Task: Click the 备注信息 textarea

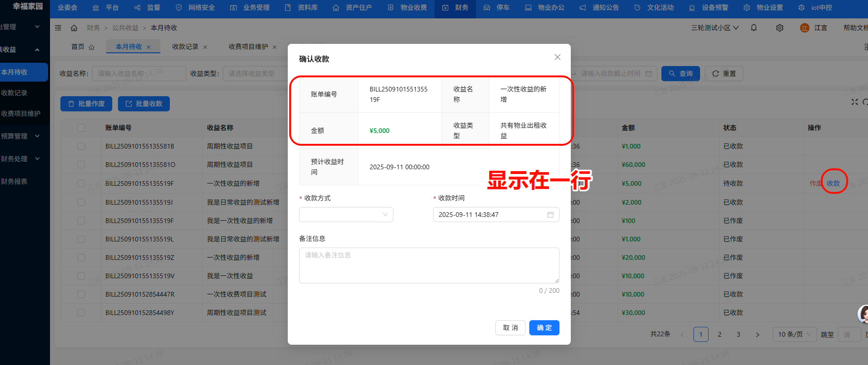Action: [429, 265]
